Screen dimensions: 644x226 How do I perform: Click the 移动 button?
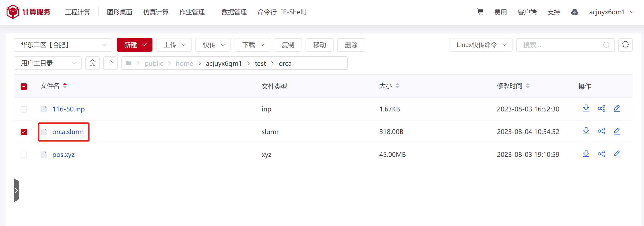(319, 45)
